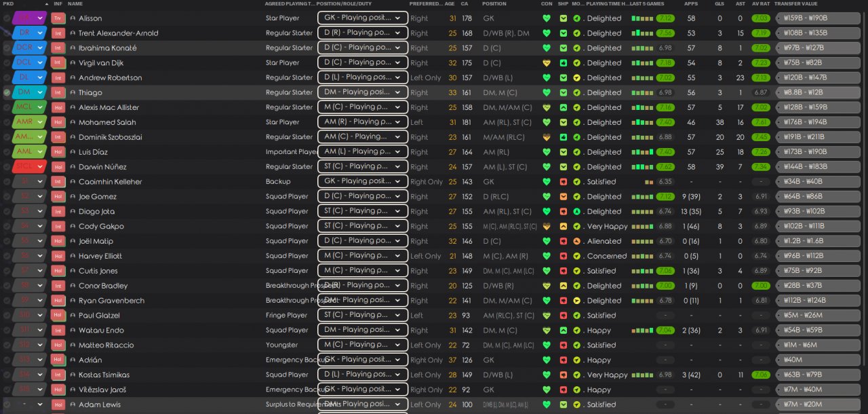Click Joël Matip's orange morale icon
Image resolution: width=868 pixels, height=414 pixels.
[576, 241]
